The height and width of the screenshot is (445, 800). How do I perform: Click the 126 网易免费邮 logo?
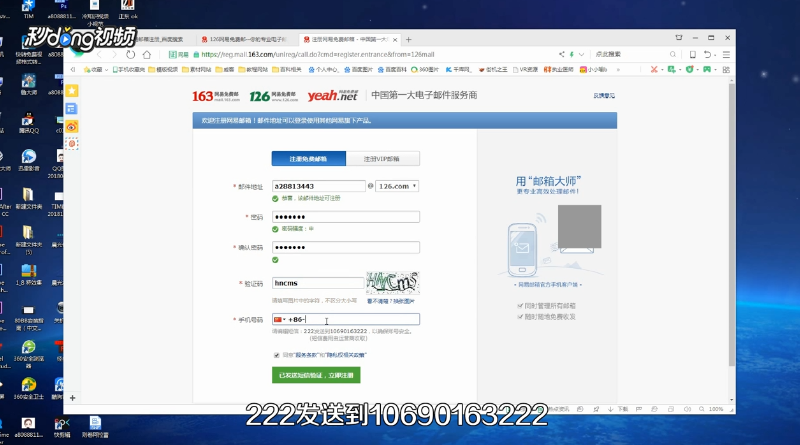[x=273, y=95]
